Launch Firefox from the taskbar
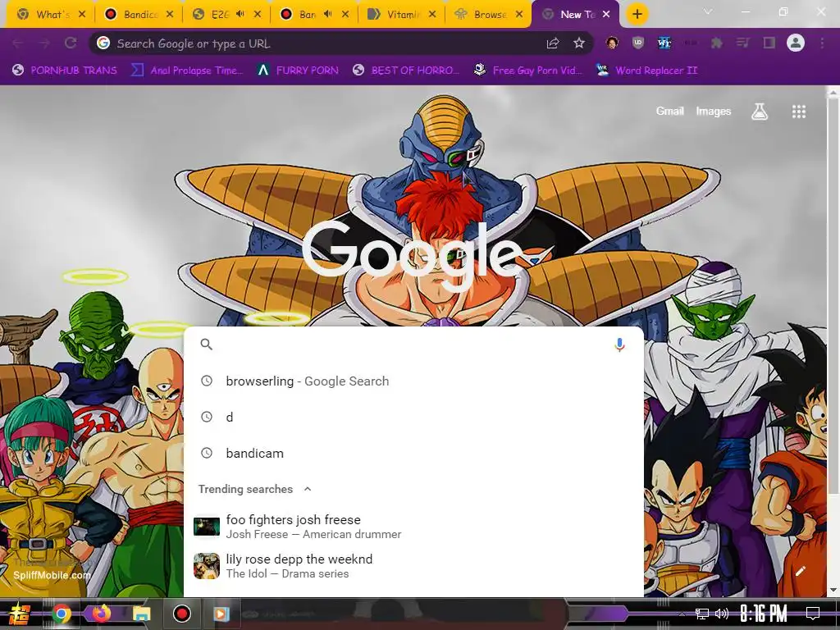Viewport: 840px width, 630px height. pyautogui.click(x=101, y=614)
